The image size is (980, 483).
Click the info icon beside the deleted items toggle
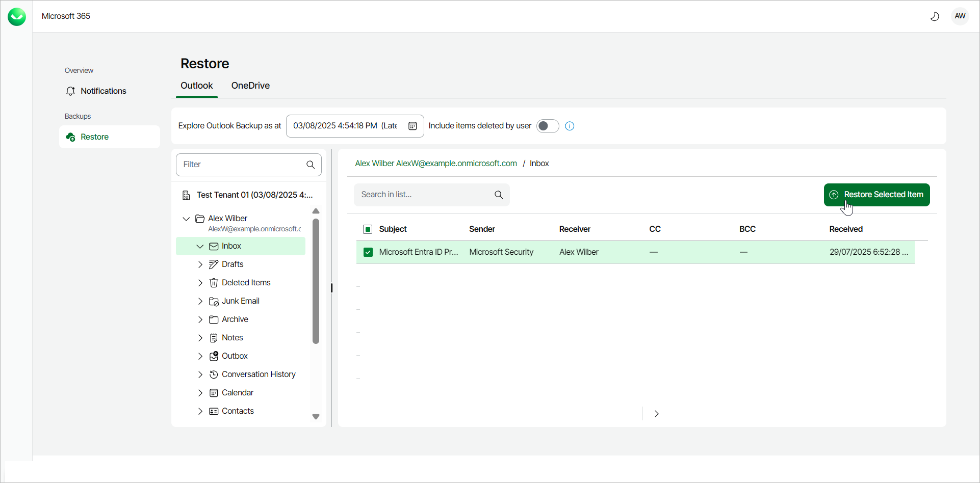coord(569,126)
